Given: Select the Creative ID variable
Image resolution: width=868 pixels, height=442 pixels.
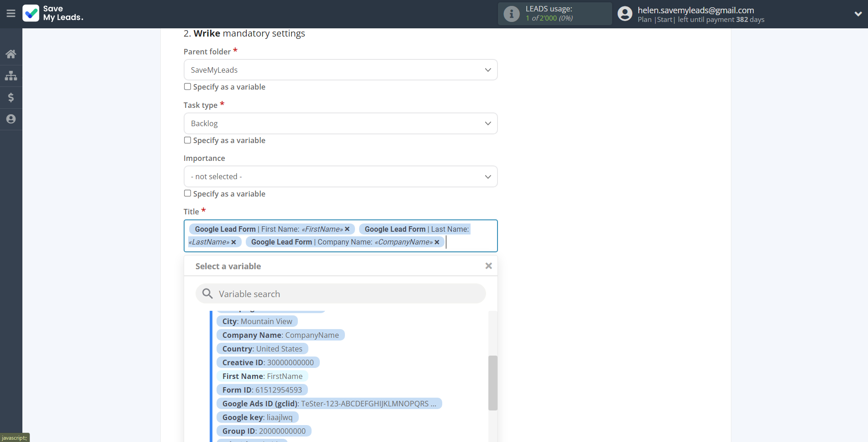Looking at the screenshot, I should point(268,362).
